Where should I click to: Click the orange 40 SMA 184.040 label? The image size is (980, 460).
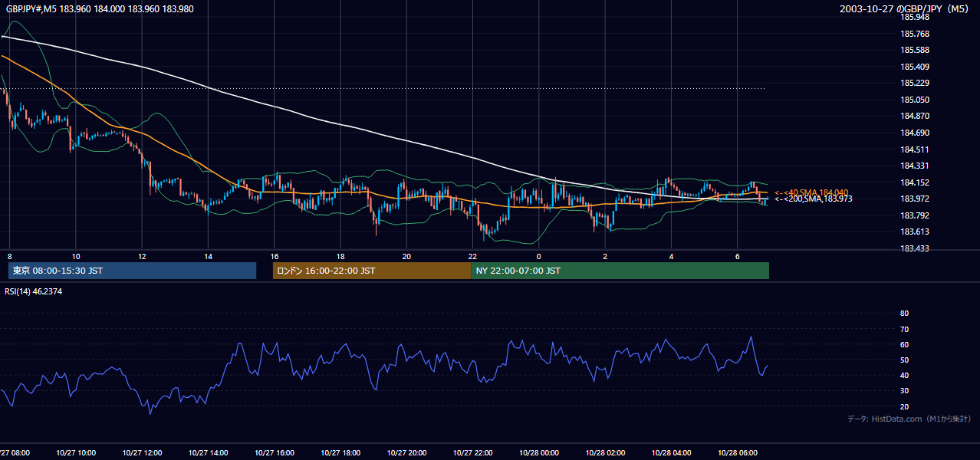[x=811, y=192]
